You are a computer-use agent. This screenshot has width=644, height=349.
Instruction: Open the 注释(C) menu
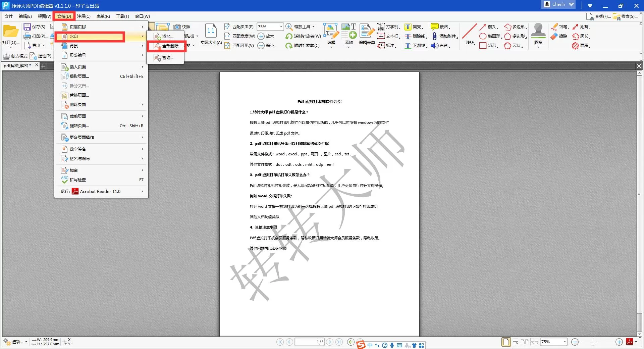84,16
